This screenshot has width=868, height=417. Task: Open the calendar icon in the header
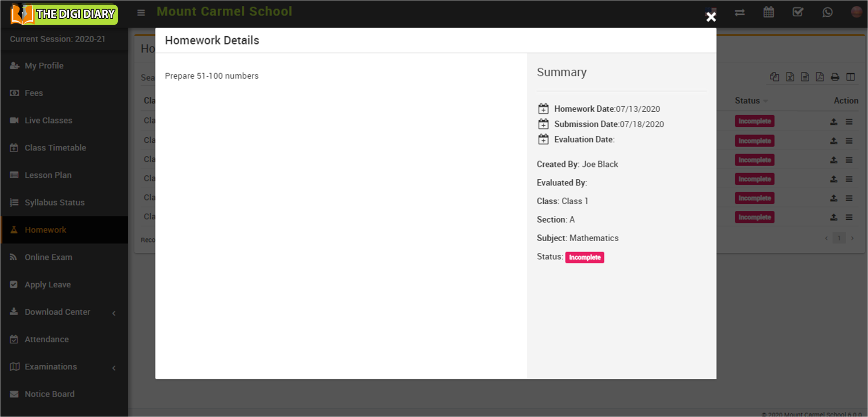pyautogui.click(x=768, y=12)
